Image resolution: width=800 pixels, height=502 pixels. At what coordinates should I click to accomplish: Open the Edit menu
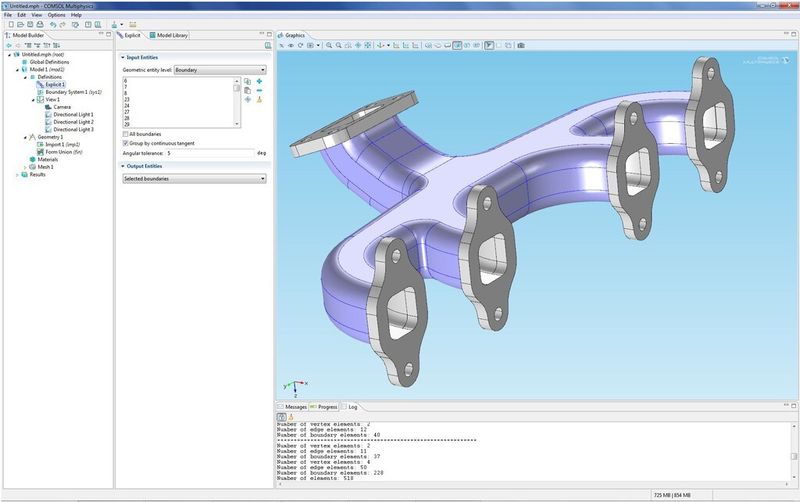21,15
